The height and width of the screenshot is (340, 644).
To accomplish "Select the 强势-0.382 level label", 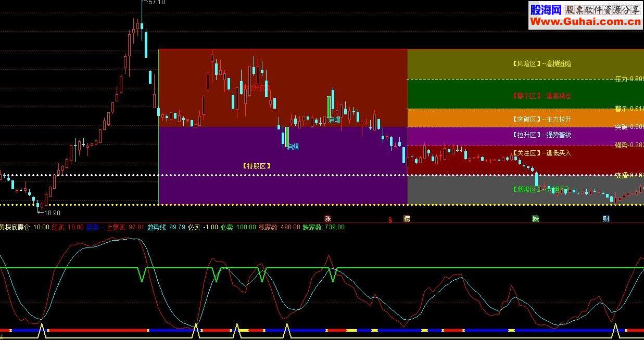I will tap(629, 145).
